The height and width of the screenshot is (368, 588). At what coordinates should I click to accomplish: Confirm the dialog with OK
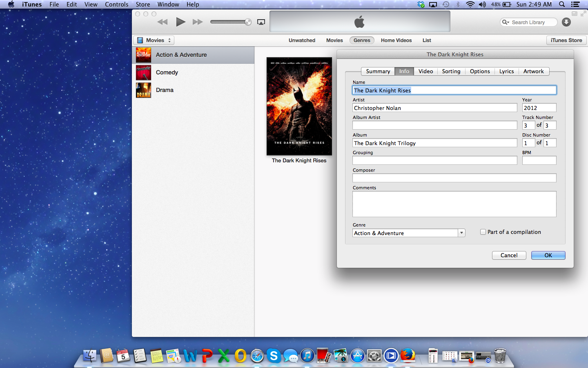point(548,255)
